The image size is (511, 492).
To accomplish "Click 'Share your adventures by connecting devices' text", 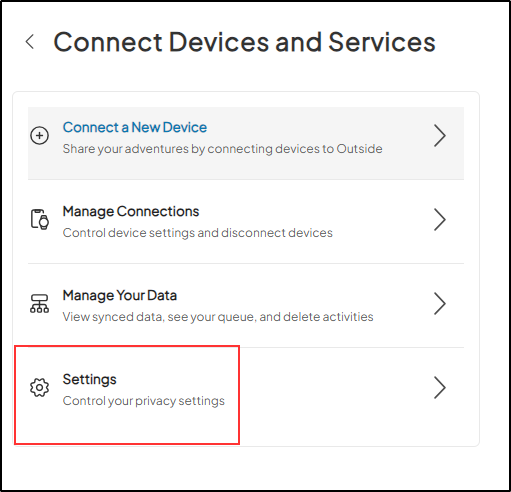I will pyautogui.click(x=222, y=149).
